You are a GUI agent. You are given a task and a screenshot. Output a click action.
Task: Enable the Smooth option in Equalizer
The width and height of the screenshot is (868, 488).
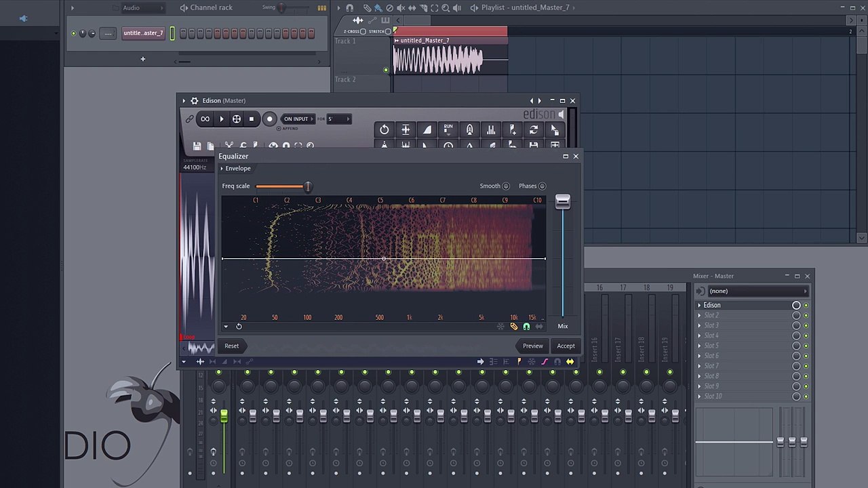tap(506, 186)
